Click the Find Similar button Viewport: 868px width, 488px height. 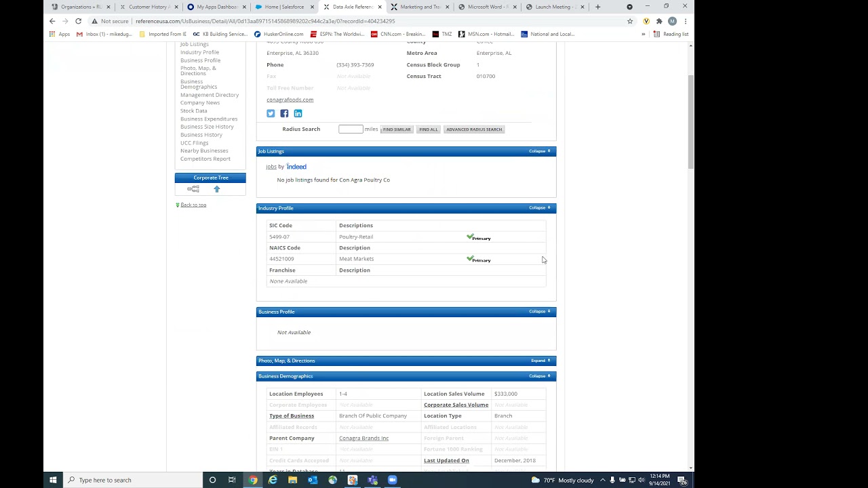point(397,129)
